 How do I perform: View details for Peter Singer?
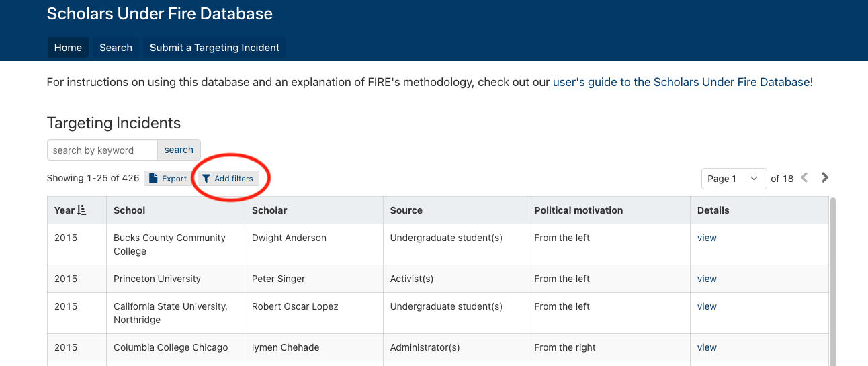click(707, 279)
